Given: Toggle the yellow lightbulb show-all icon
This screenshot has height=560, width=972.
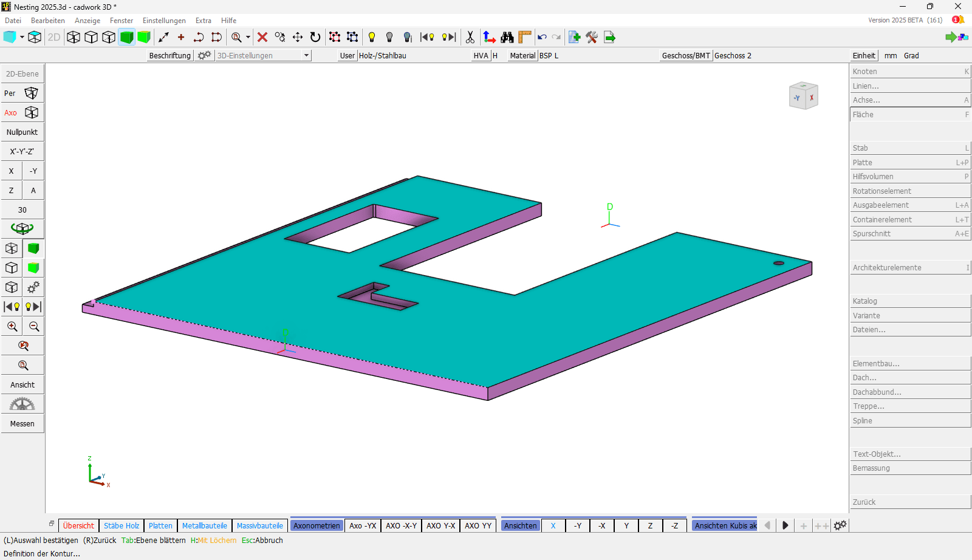Looking at the screenshot, I should point(372,37).
